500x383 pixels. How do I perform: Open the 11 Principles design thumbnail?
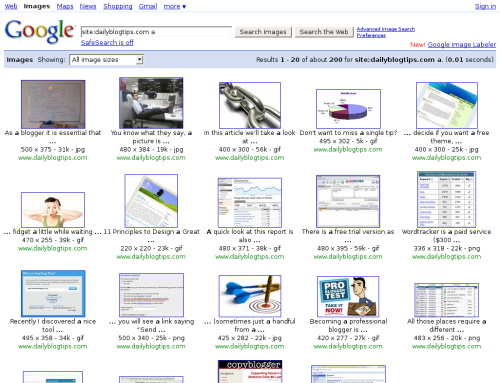coord(151,201)
